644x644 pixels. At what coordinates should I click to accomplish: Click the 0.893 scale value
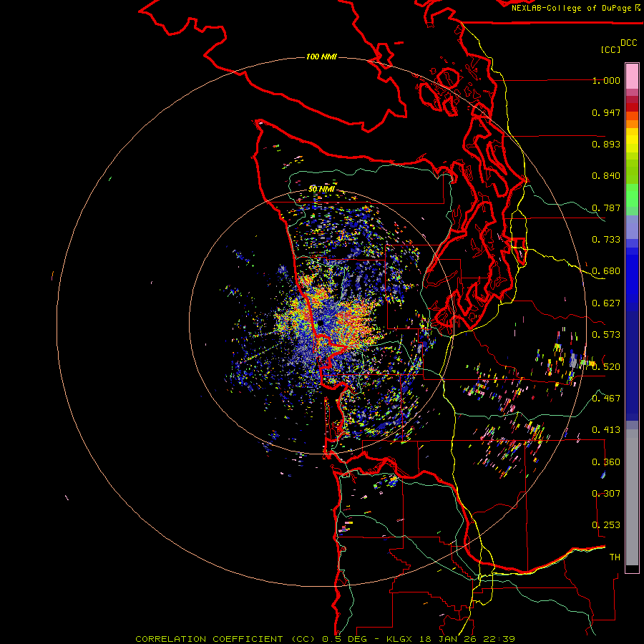pyautogui.click(x=606, y=144)
